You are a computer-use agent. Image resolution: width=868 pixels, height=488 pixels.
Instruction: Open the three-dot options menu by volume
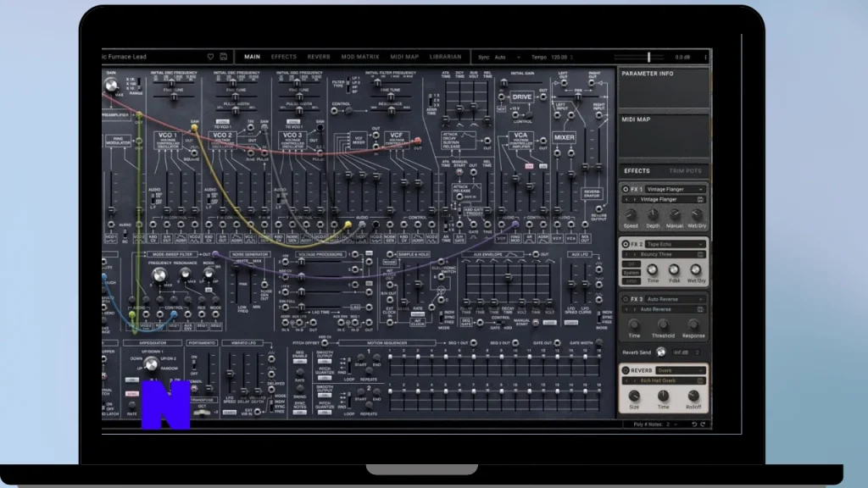pos(705,57)
